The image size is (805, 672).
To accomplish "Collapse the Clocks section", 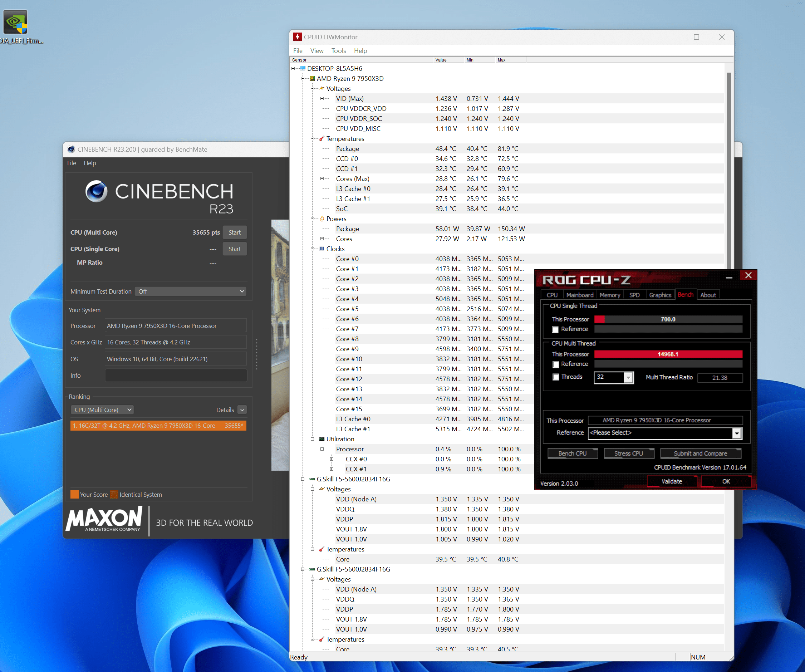I will coord(313,249).
